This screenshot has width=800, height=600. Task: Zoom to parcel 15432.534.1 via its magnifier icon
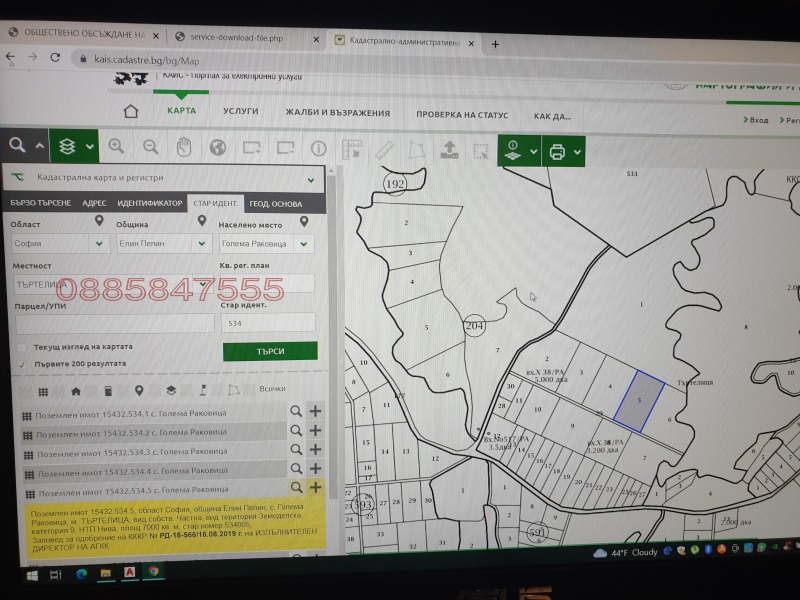tap(296, 411)
